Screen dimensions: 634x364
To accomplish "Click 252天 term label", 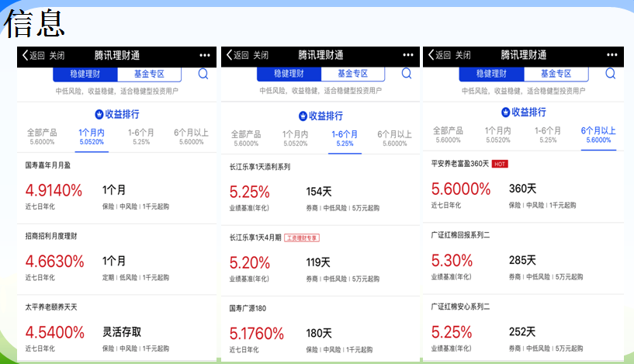I will tap(522, 332).
